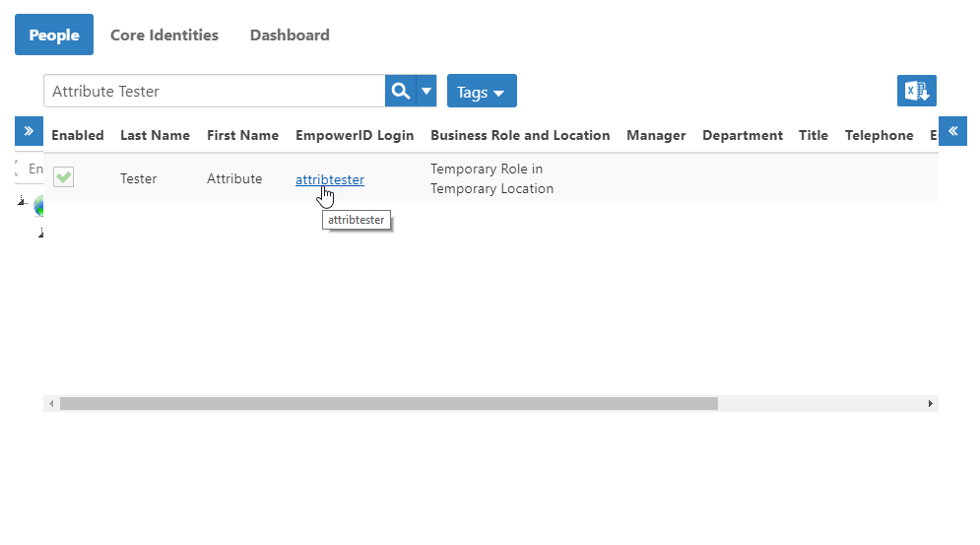Open the attribtester login link
980x545 pixels.
329,179
